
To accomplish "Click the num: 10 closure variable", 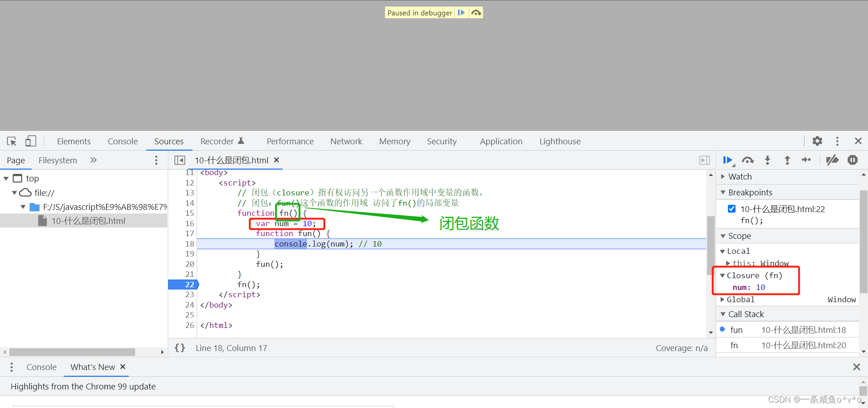I will click(x=749, y=288).
